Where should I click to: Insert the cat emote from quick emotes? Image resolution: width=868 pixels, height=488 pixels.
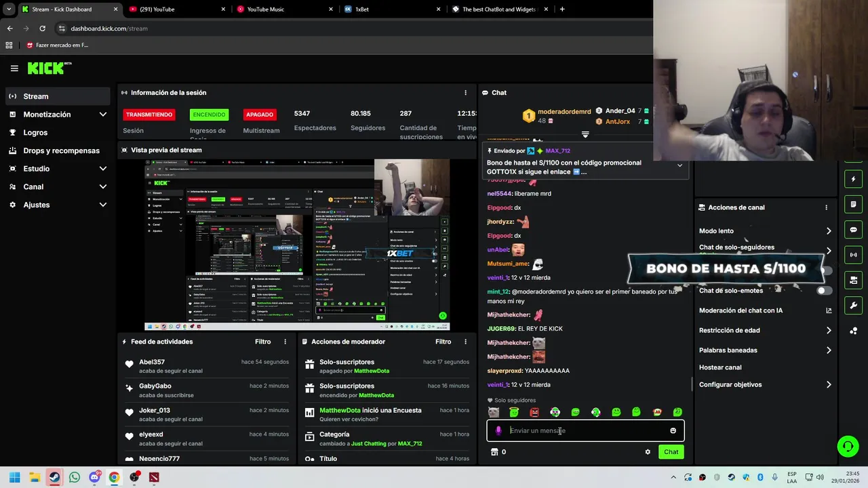click(494, 412)
